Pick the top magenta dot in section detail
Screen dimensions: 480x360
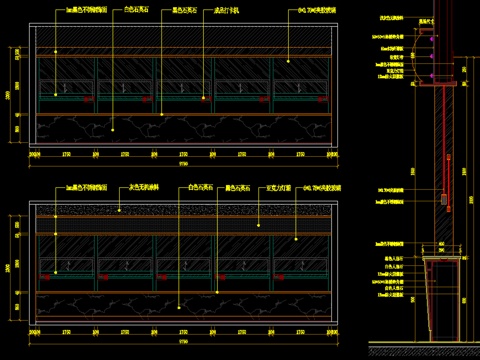coord(432,39)
